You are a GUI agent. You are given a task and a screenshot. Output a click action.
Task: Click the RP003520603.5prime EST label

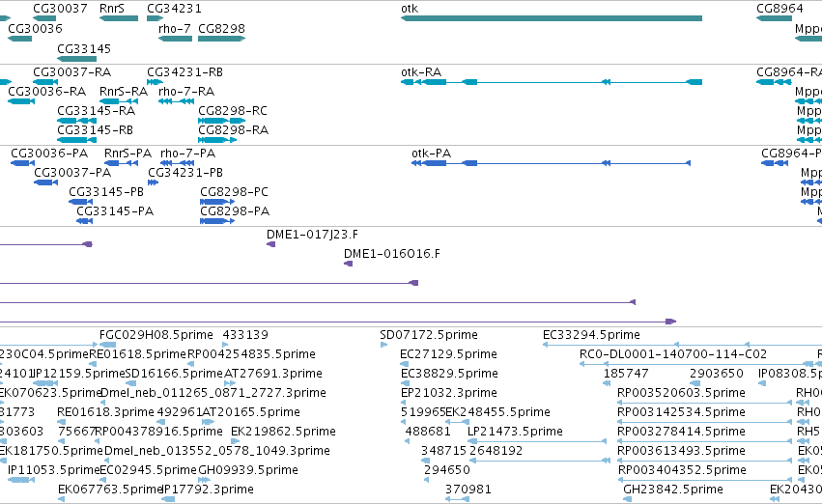pos(682,394)
